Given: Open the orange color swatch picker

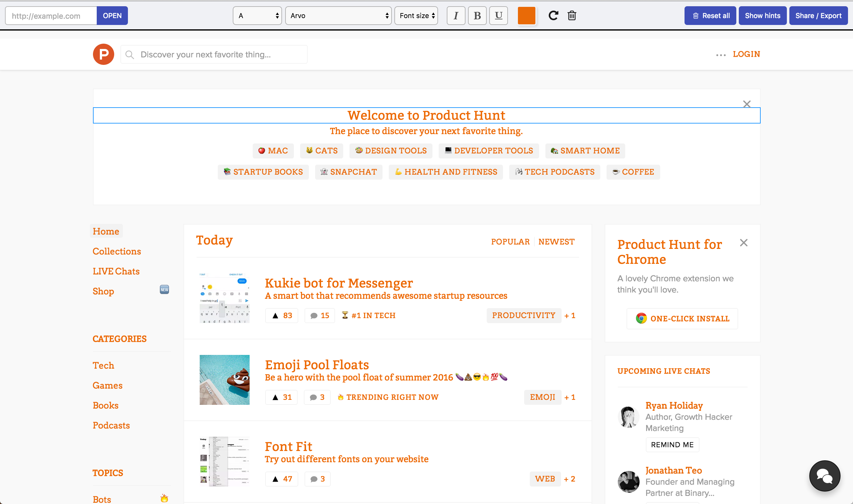Looking at the screenshot, I should (526, 16).
